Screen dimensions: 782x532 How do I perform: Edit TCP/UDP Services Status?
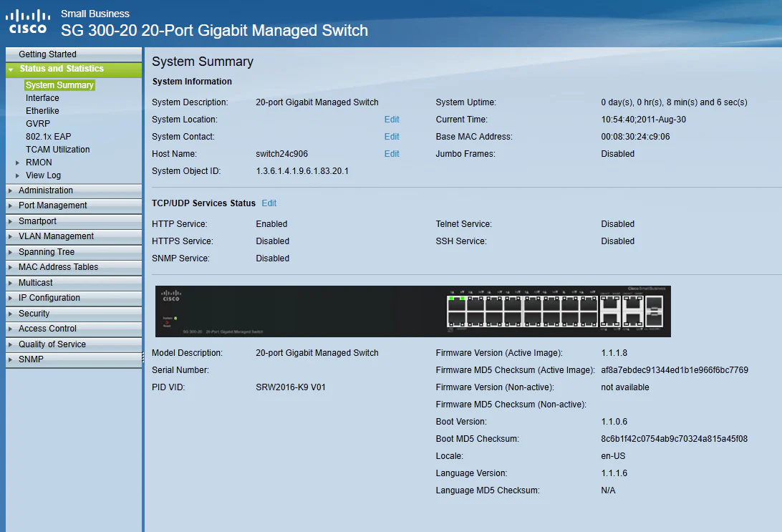(269, 203)
